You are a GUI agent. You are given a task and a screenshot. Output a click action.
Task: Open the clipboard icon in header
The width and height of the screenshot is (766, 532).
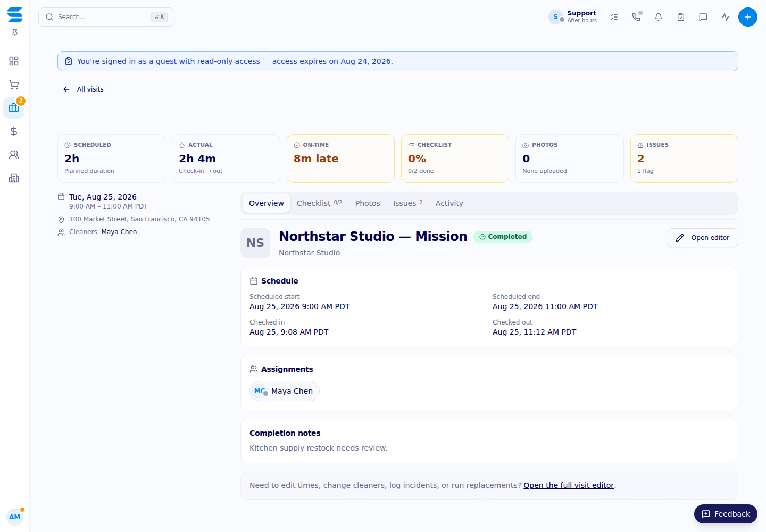tap(681, 17)
